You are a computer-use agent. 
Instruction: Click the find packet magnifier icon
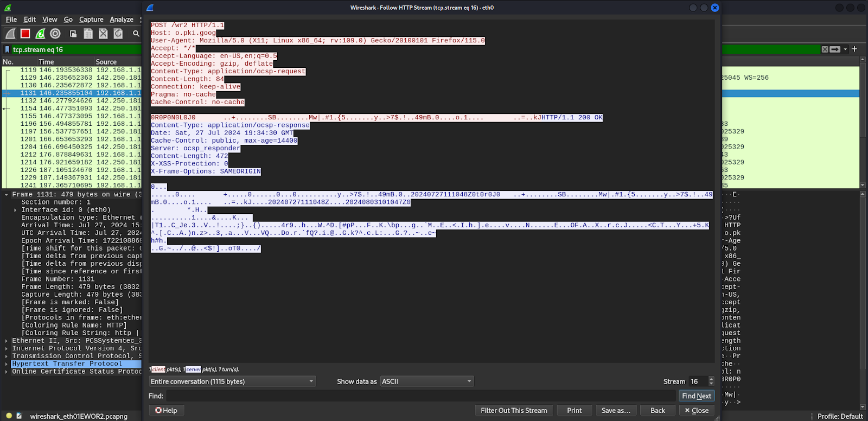point(136,34)
